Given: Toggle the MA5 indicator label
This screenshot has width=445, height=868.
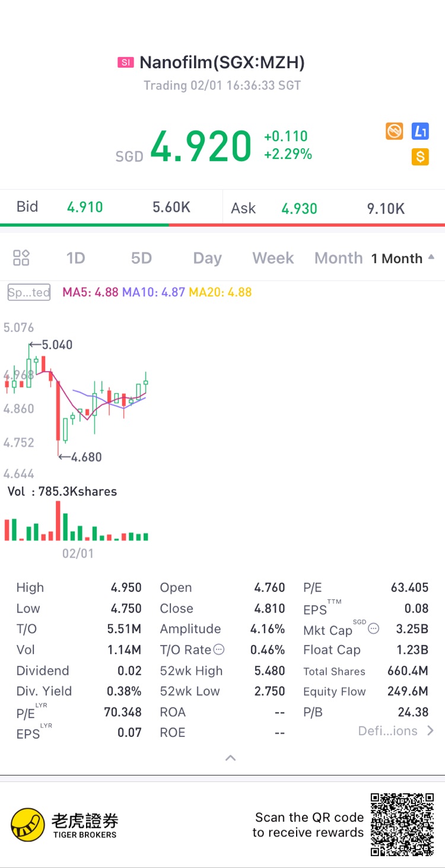Looking at the screenshot, I should point(90,292).
